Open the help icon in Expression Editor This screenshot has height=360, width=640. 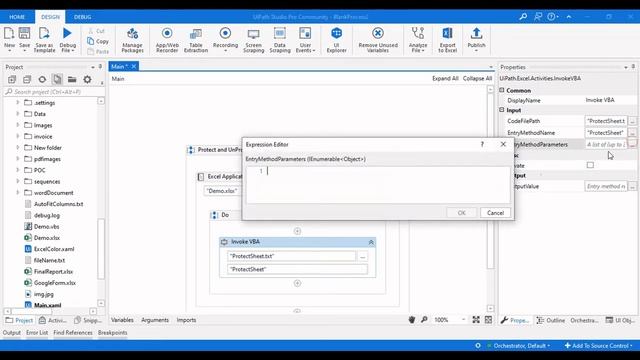click(482, 144)
